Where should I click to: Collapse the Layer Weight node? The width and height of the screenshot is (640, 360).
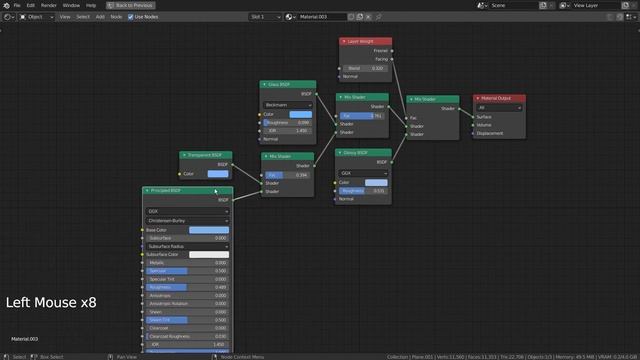[344, 41]
